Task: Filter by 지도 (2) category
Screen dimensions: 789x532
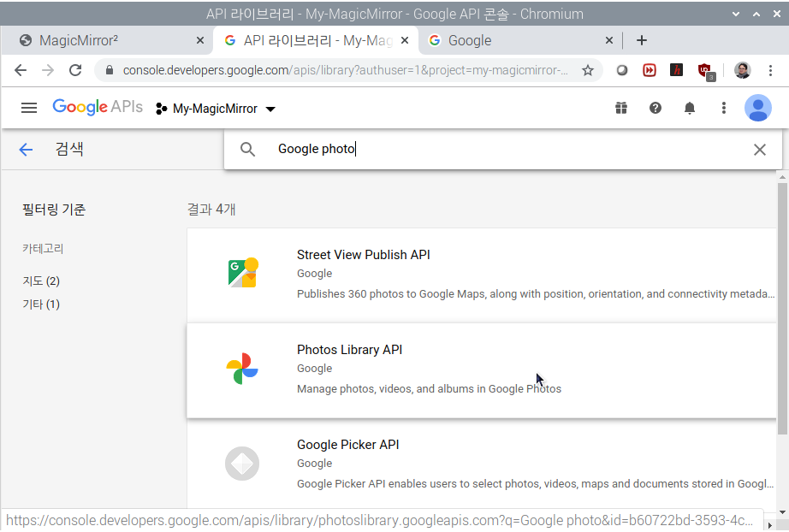Action: pyautogui.click(x=41, y=281)
